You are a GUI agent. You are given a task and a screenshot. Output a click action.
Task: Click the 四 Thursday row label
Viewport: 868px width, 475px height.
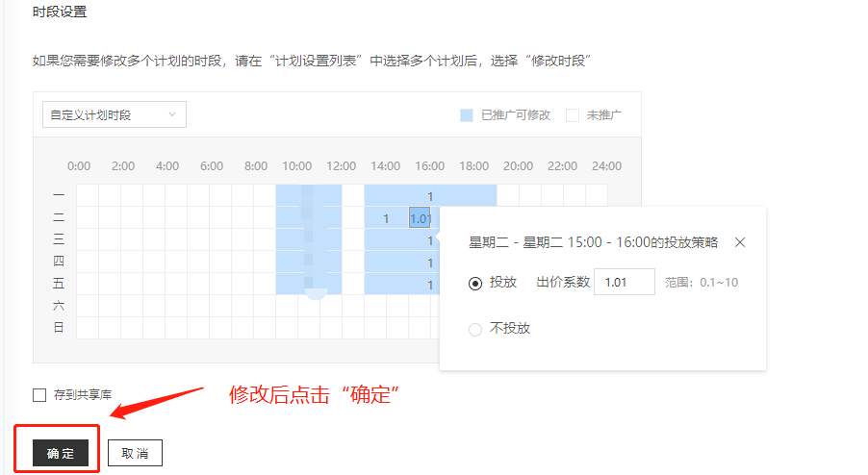[x=59, y=261]
